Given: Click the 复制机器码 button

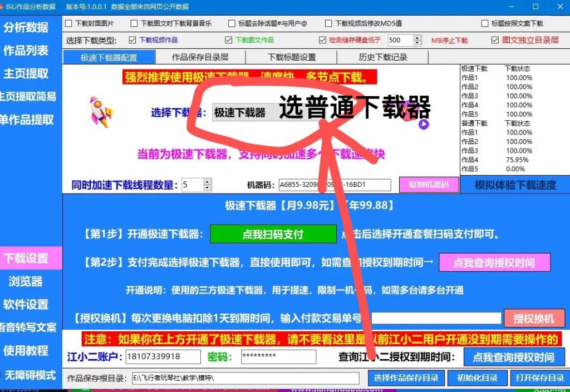Looking at the screenshot, I should [429, 185].
